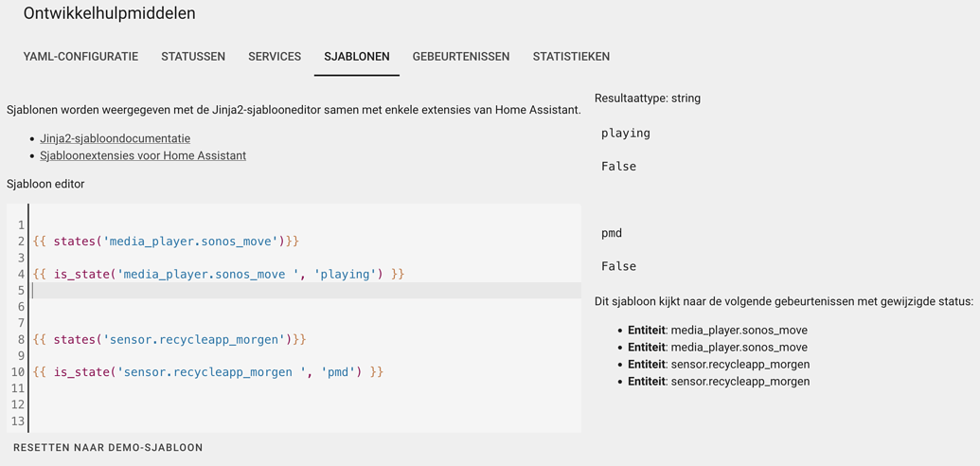Click line number 13 in editor gutter
Viewport: 980px width, 466px height.
17,421
